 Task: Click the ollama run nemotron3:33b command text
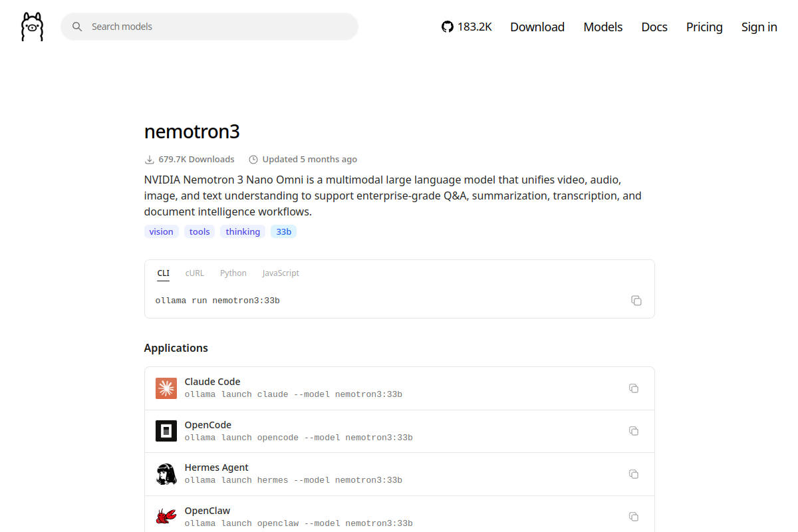coord(217,301)
